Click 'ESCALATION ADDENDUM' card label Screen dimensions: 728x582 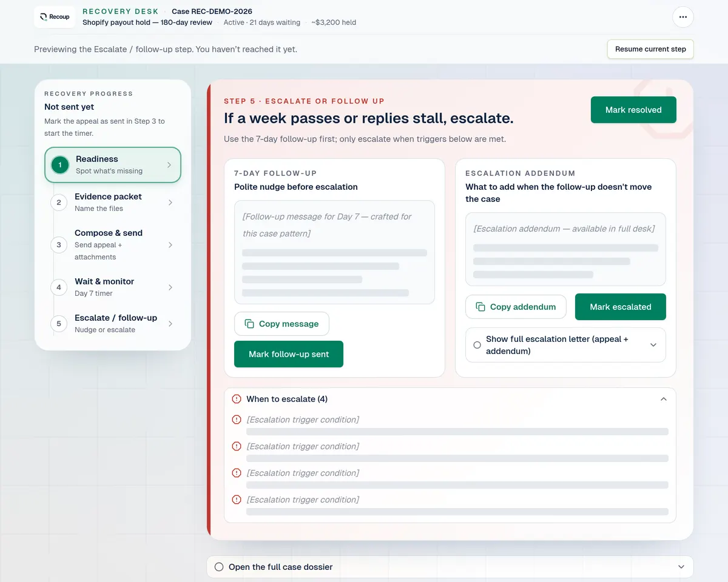521,173
